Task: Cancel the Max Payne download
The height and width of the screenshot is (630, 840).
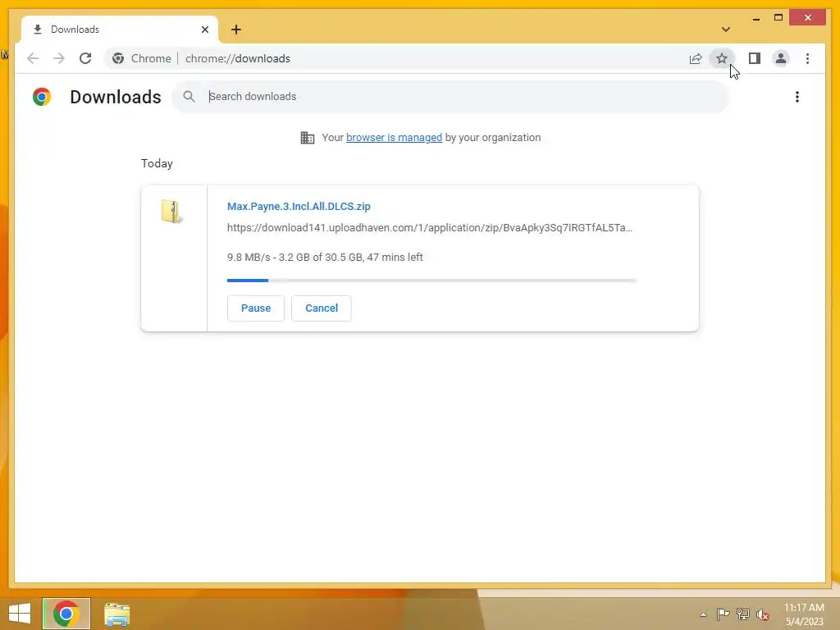Action: pos(322,308)
